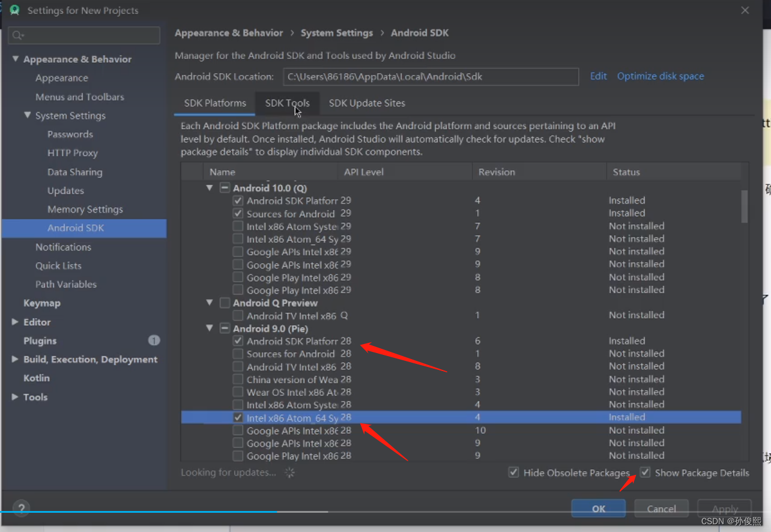The height and width of the screenshot is (532, 771).
Task: Check Android TV Intel x86 28 checkbox
Action: point(238,367)
